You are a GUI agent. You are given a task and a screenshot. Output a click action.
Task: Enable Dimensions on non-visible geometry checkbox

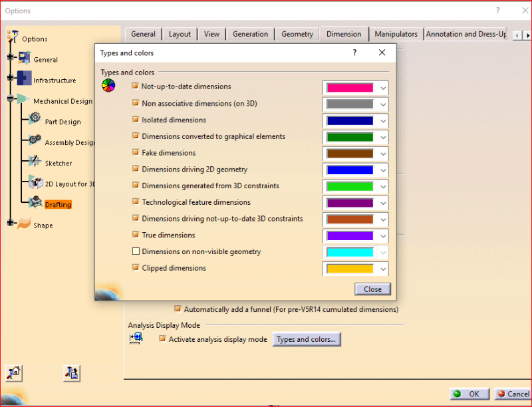[136, 251]
